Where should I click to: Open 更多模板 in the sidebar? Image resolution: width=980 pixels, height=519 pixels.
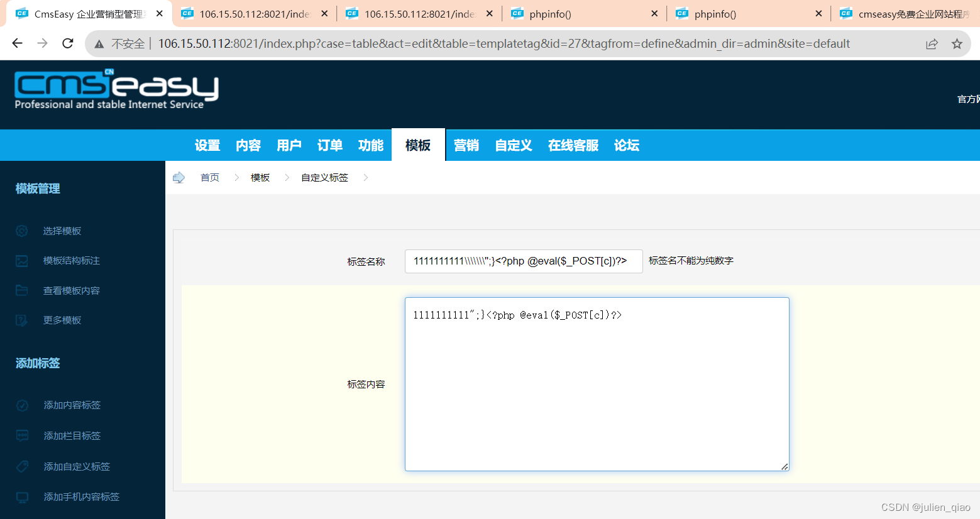pyautogui.click(x=62, y=320)
